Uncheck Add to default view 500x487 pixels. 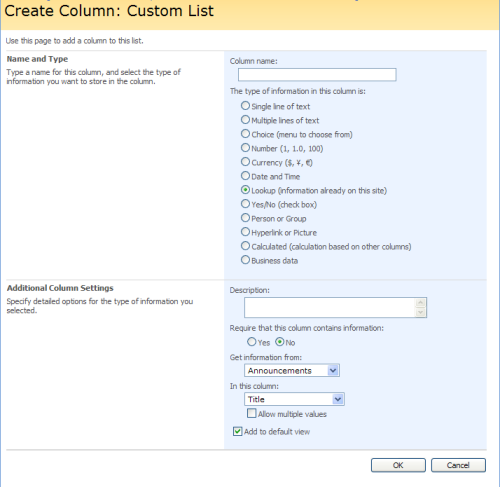click(238, 431)
